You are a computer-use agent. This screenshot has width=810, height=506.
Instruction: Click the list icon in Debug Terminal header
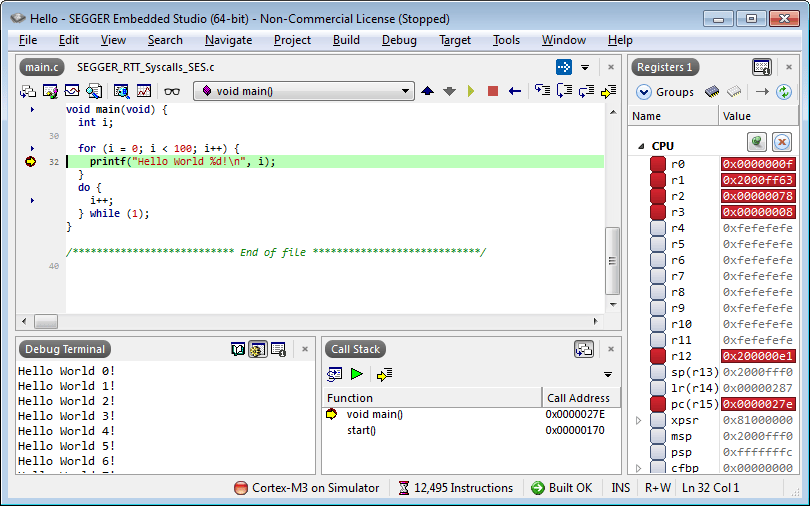click(x=278, y=350)
